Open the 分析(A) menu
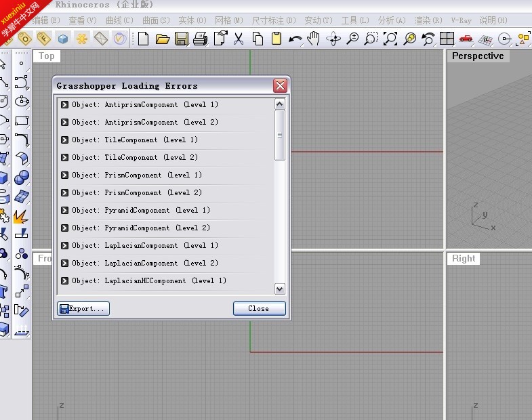The image size is (532, 420). click(x=392, y=20)
